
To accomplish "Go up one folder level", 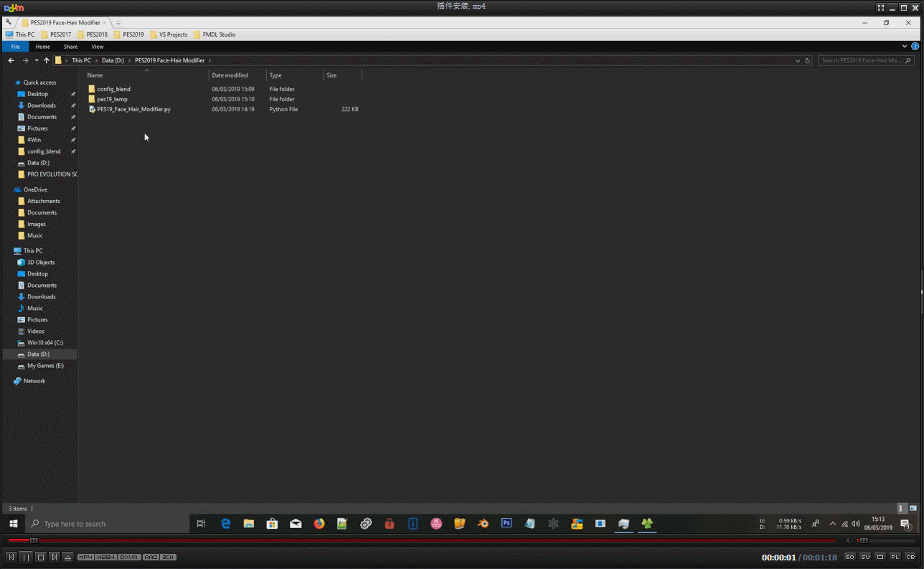I will (x=47, y=60).
